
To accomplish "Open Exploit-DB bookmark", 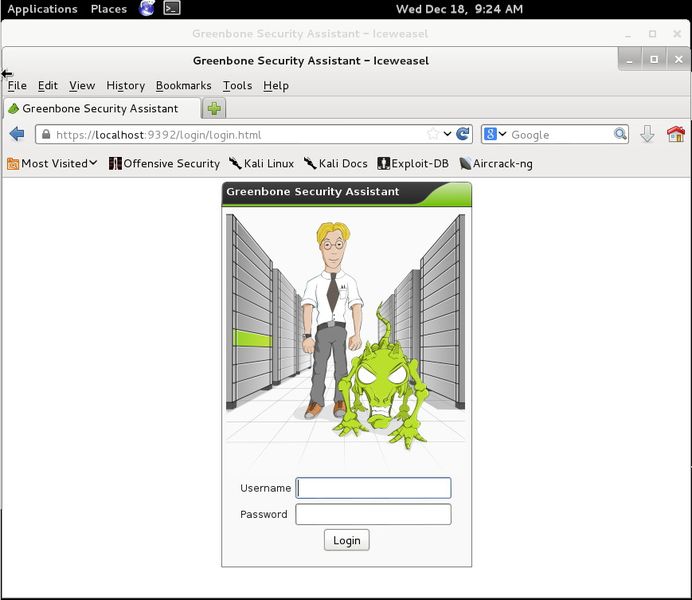I will coord(413,164).
